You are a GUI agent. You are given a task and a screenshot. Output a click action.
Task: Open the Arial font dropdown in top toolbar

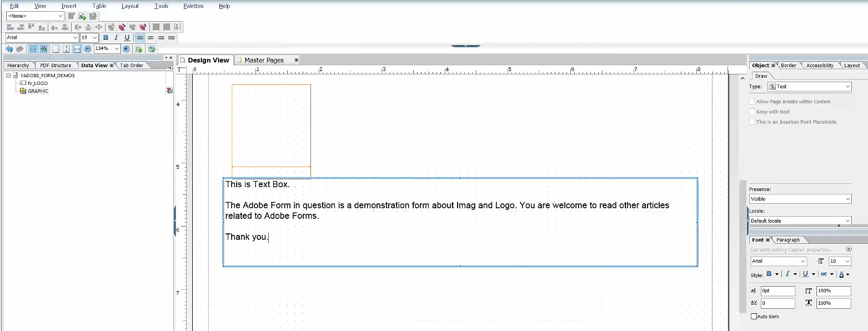point(75,38)
